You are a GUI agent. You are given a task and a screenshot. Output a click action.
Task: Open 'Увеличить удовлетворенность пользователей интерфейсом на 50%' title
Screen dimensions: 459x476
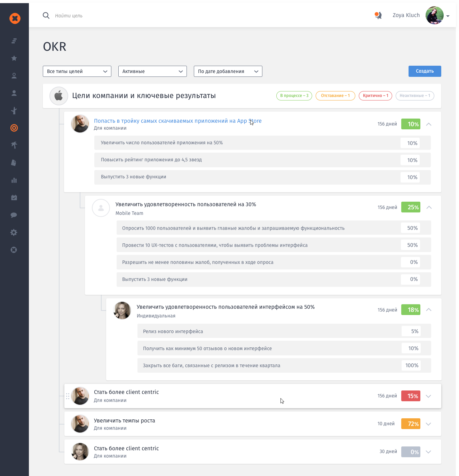click(225, 307)
